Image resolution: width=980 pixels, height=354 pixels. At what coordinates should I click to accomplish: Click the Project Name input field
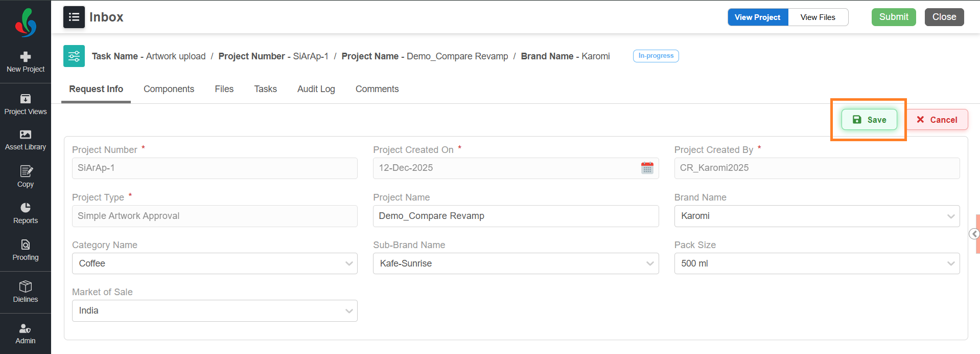point(515,216)
